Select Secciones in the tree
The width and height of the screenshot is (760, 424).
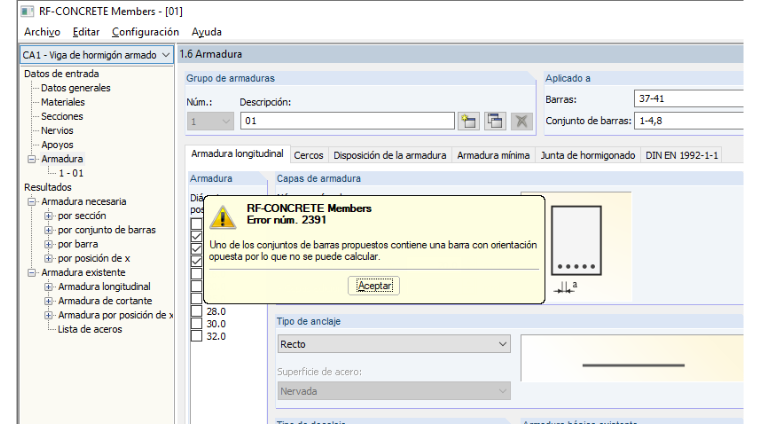coord(62,116)
